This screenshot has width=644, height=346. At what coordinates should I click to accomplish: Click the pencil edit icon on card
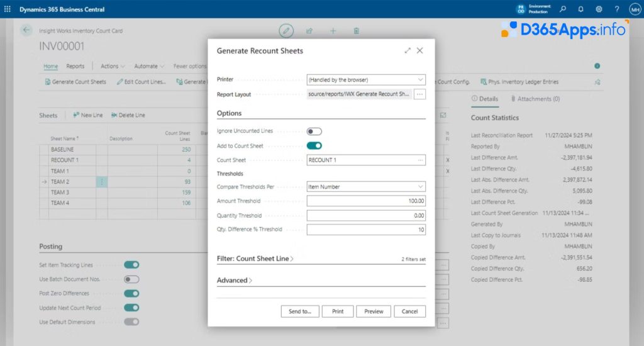pos(286,30)
